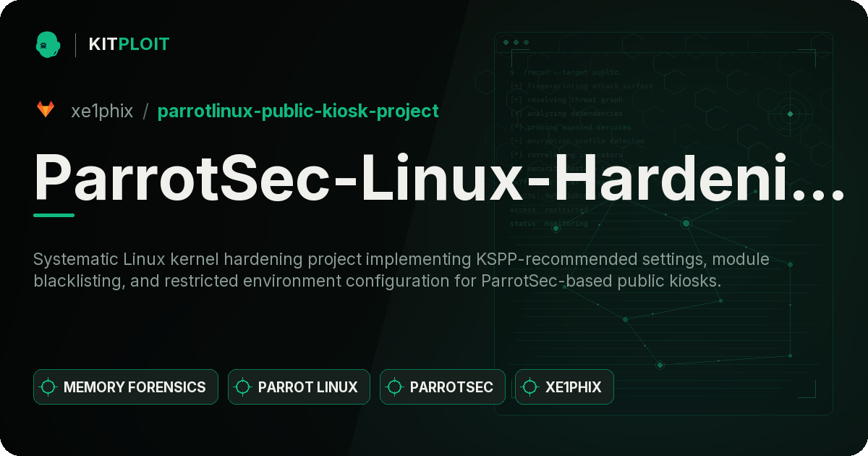Click the KitPloit green head logo

[x=48, y=44]
